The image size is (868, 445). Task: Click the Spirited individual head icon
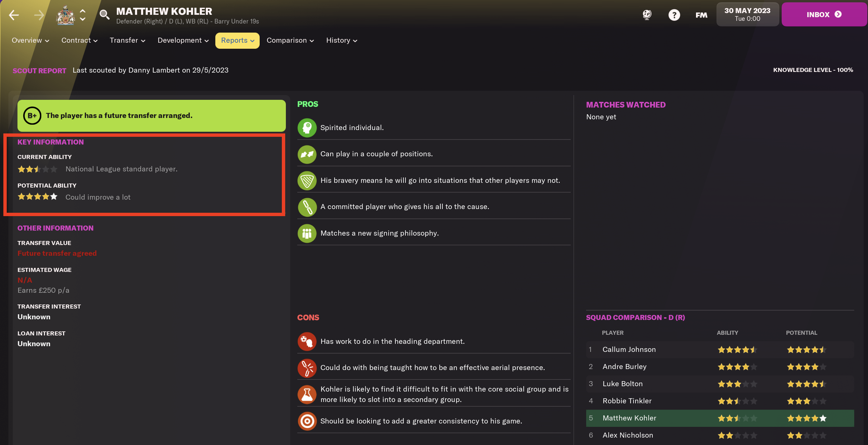pos(307,128)
